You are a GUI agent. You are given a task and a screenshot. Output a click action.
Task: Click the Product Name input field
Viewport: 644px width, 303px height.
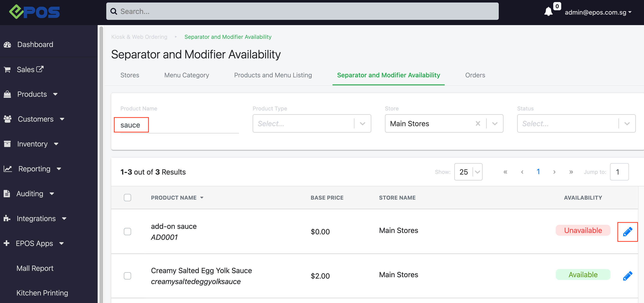tap(179, 125)
